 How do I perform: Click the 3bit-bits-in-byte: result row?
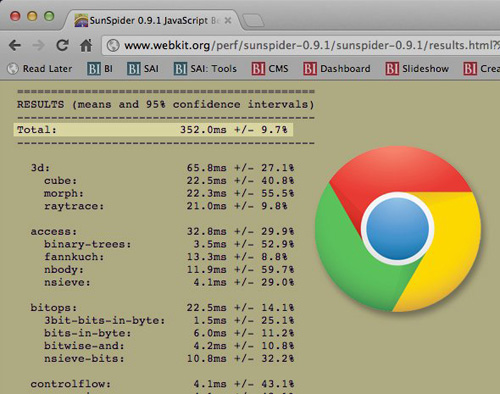coord(169,320)
